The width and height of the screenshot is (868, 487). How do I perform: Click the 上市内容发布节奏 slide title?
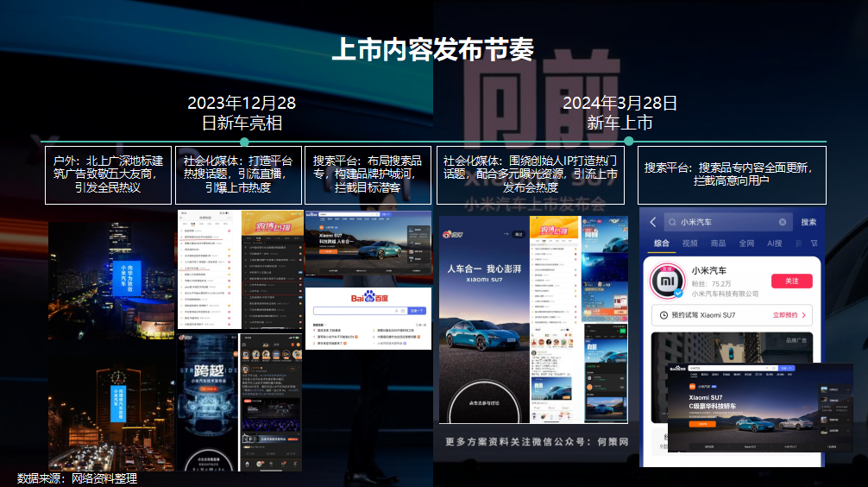[433, 48]
